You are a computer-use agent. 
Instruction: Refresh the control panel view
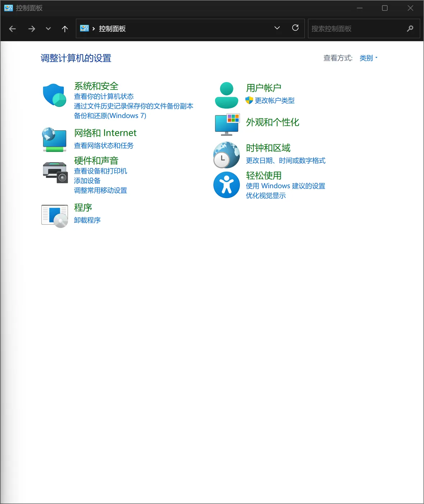[x=295, y=28]
